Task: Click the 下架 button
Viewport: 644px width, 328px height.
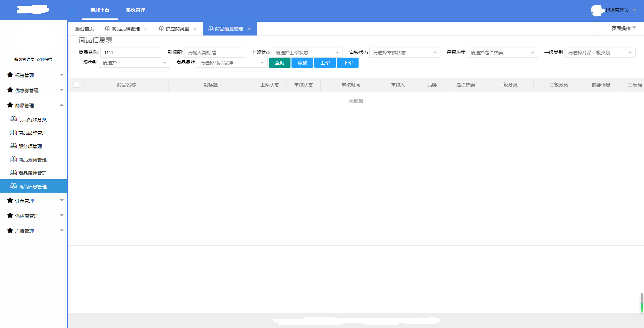Action: click(x=348, y=63)
